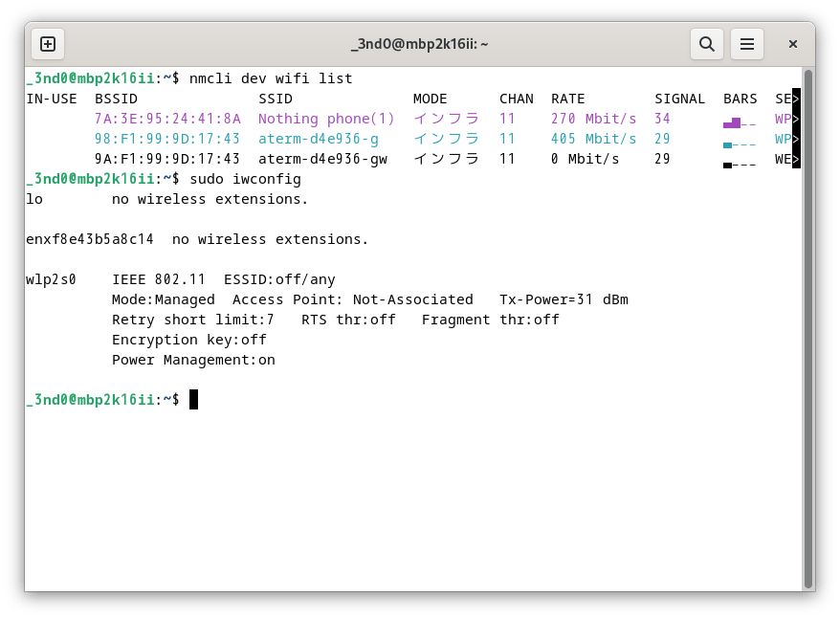Click SSID 'Nothing phone(1)'
The width and height of the screenshot is (840, 619).
326,119
